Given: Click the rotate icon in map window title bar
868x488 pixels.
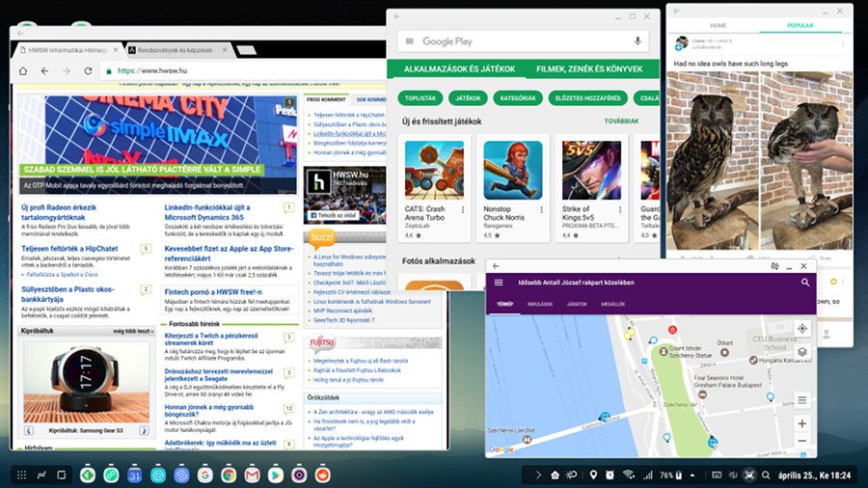Looking at the screenshot, I should click(774, 266).
